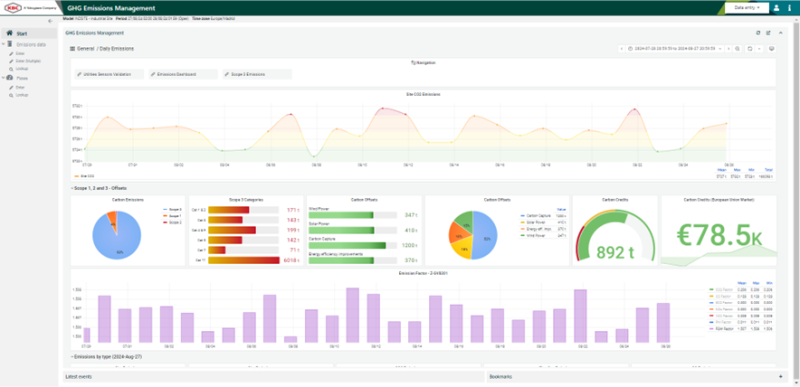The height and width of the screenshot is (387, 800).
Task: Open the Scope 3 Emissions link
Action: pos(257,74)
